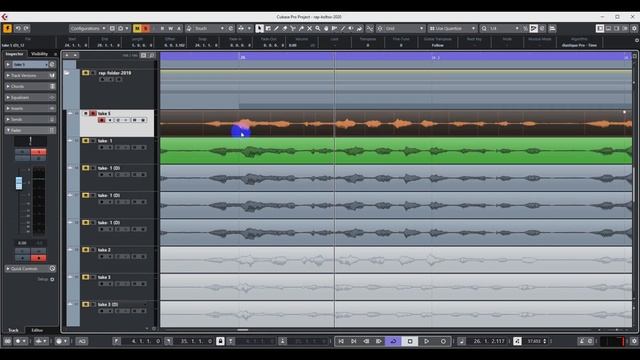Click the folder icon of rap folder 2019
The image size is (640, 360).
click(x=67, y=73)
